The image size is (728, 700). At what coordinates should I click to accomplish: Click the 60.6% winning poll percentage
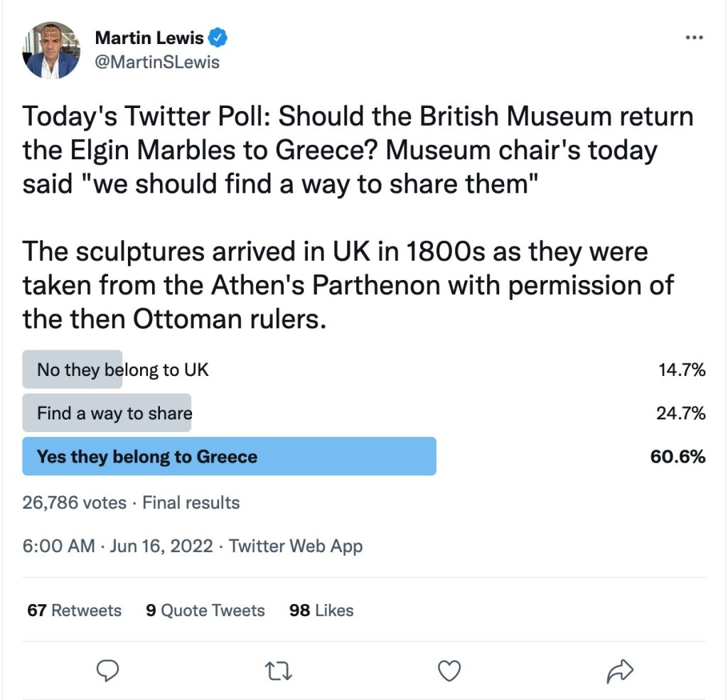pos(678,456)
